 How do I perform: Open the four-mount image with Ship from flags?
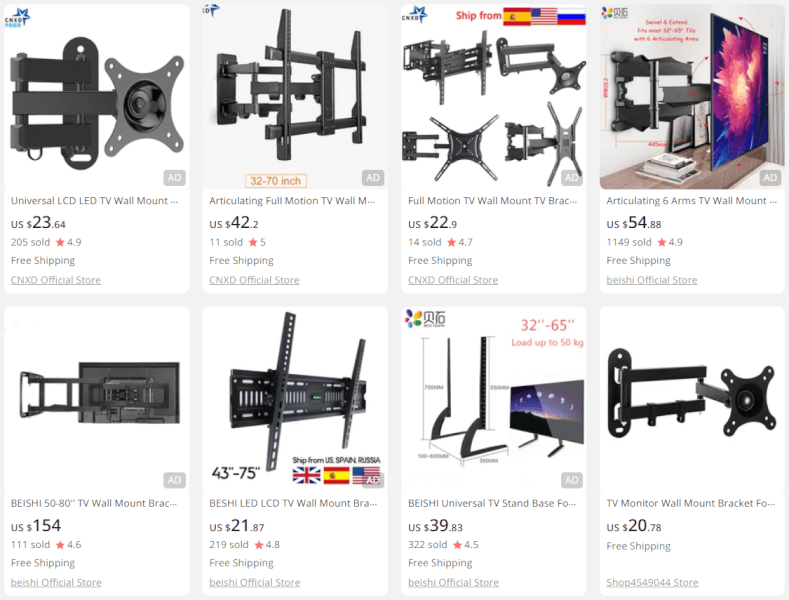pos(494,97)
